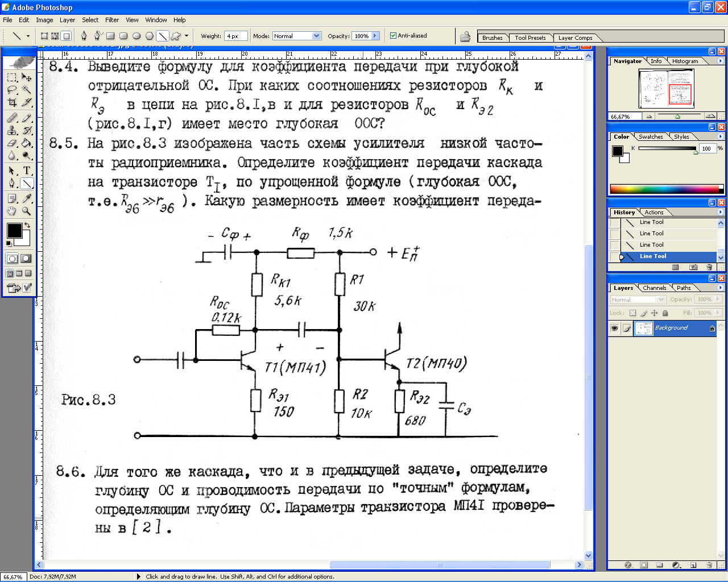728x582 pixels.
Task: Open the Brushes palette well tab
Action: pyautogui.click(x=492, y=38)
